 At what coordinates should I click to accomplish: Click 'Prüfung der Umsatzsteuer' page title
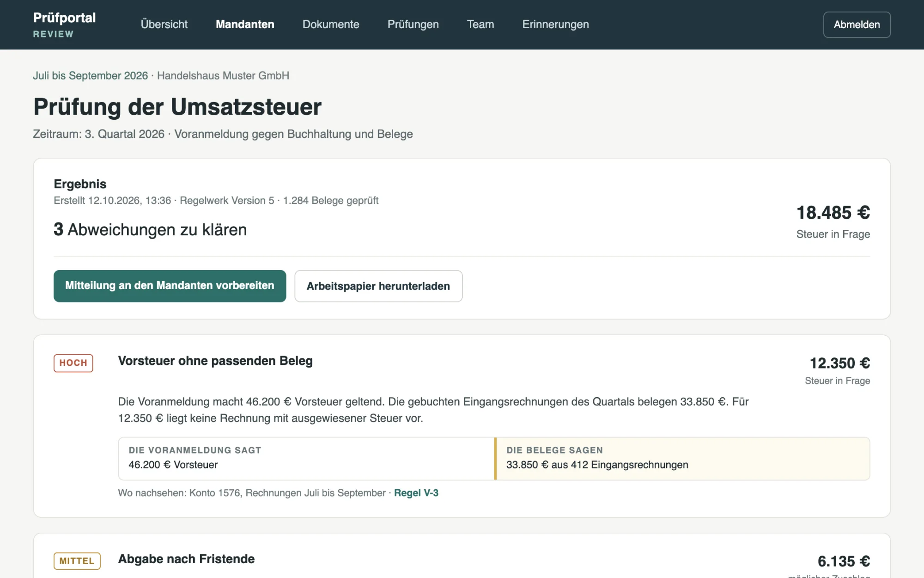pyautogui.click(x=177, y=107)
